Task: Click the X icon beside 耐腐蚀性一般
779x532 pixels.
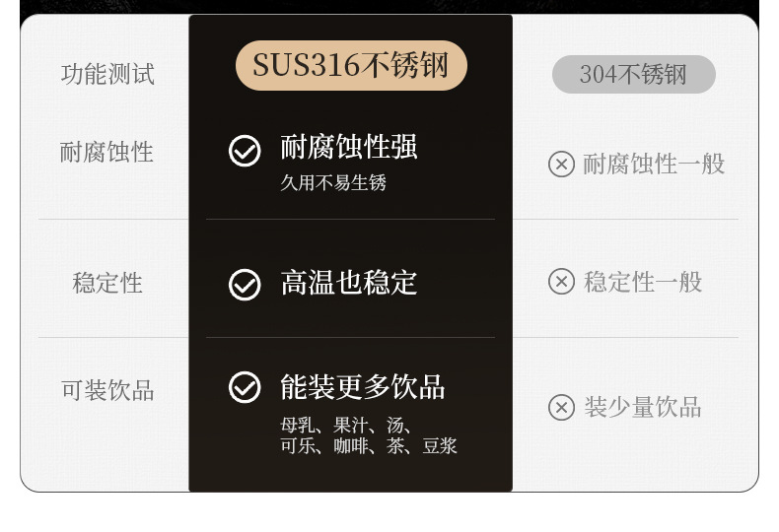Action: click(x=561, y=164)
